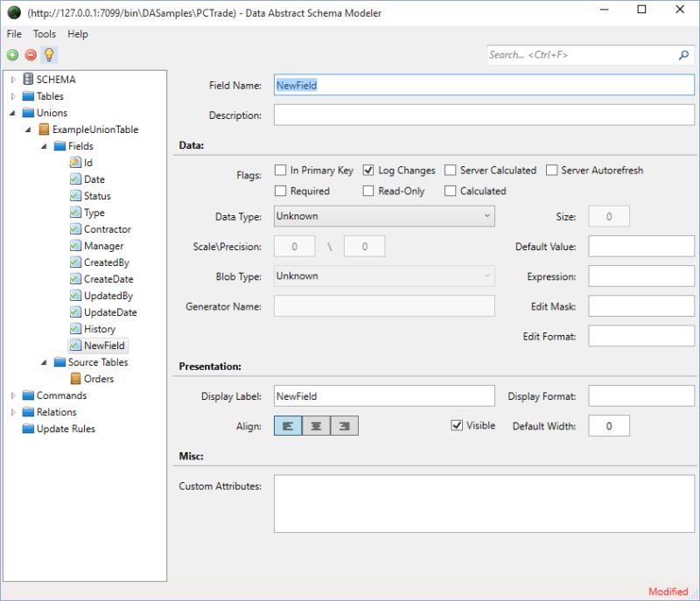Collapse the ExampleUnionTable node
Screen dimensions: 700x601
[28, 129]
